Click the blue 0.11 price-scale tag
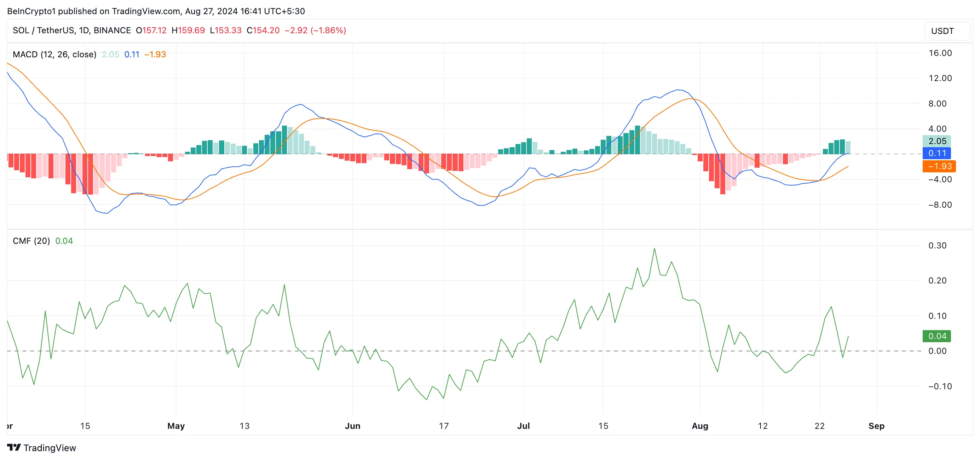The height and width of the screenshot is (460, 980). [x=937, y=153]
